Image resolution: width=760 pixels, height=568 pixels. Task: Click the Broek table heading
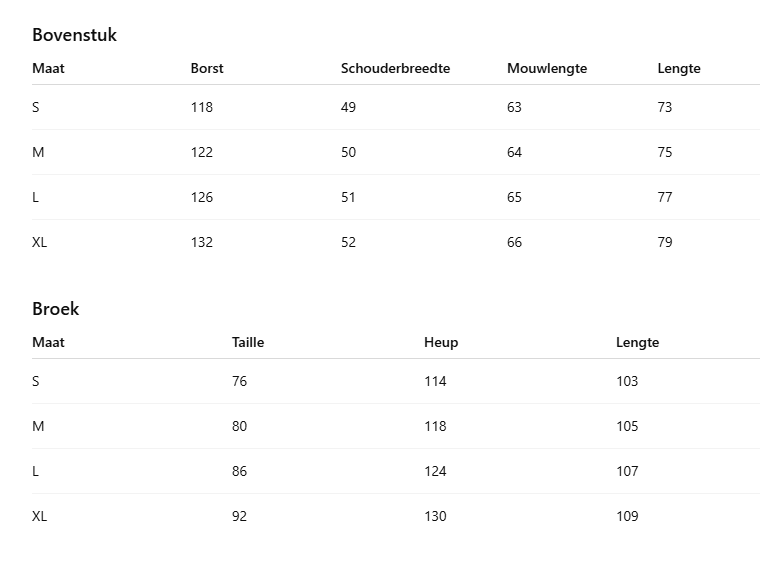(x=55, y=309)
